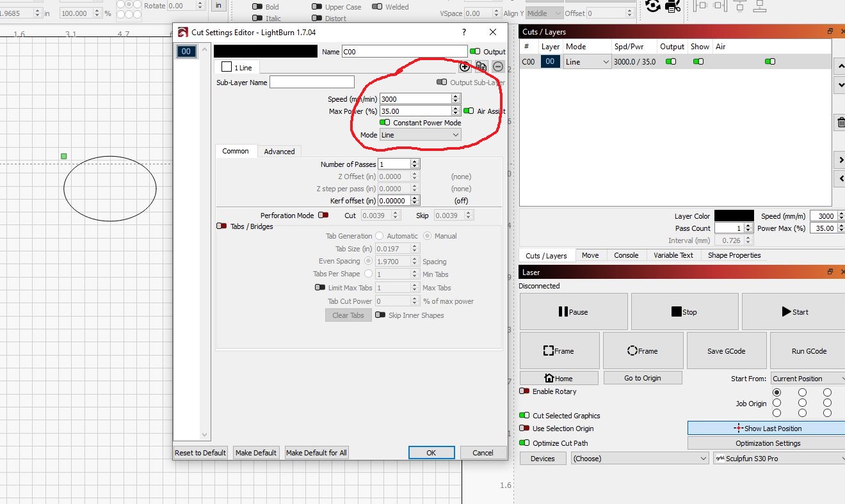Toggle Constant Power Mode

click(385, 122)
